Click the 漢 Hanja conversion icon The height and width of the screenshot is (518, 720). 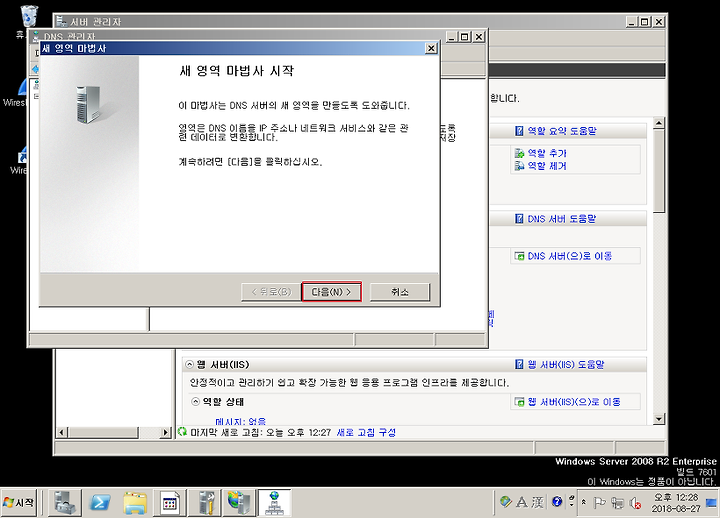click(537, 502)
